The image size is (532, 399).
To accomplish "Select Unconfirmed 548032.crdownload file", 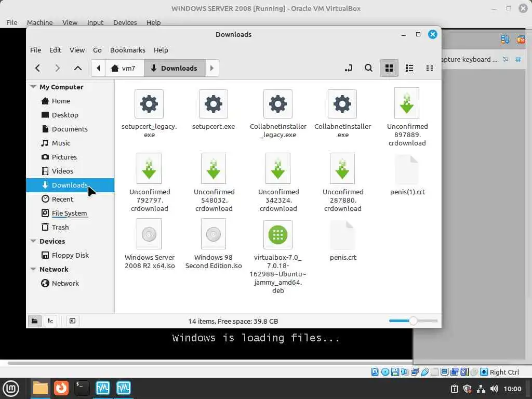I will [214, 182].
